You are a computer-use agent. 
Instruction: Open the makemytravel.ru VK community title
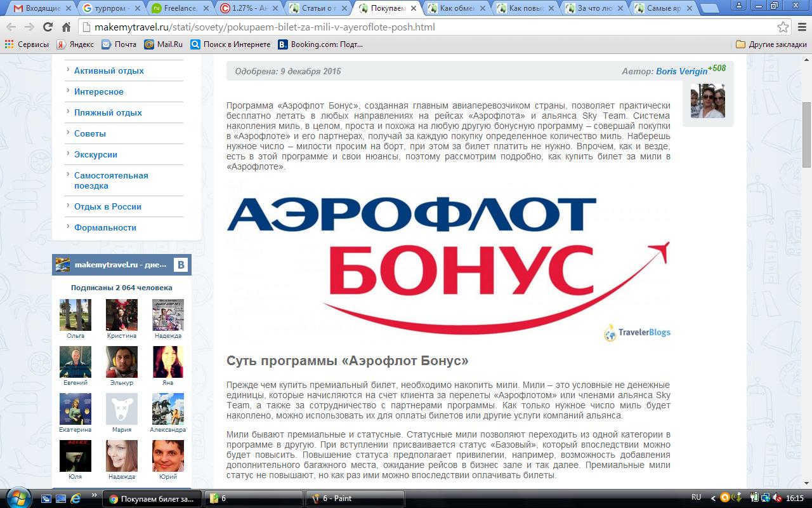tap(121, 265)
